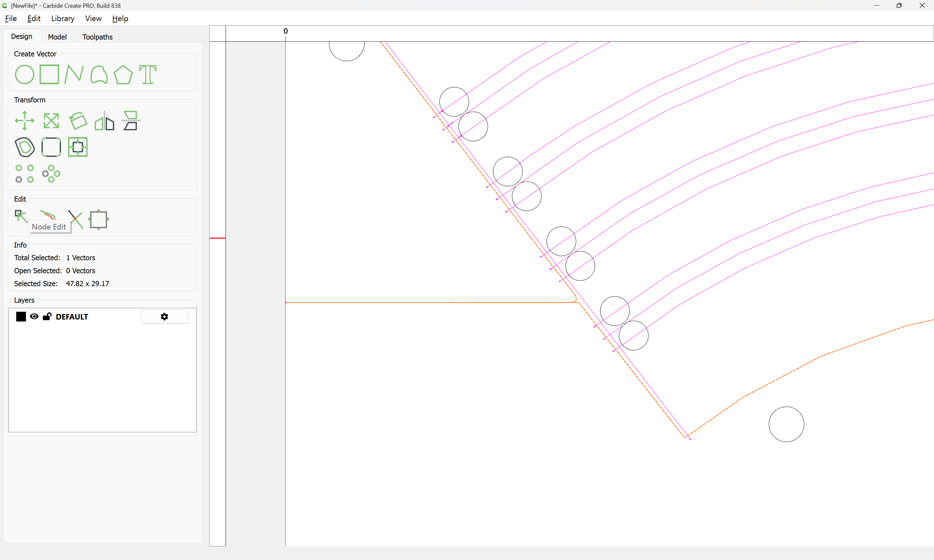
Task: Toggle DEFAULT layer visibility eye
Action: point(34,317)
